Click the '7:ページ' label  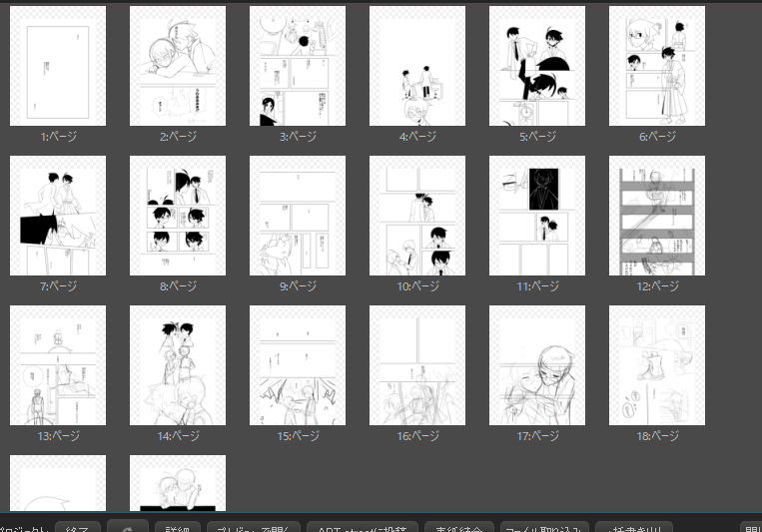(58, 286)
